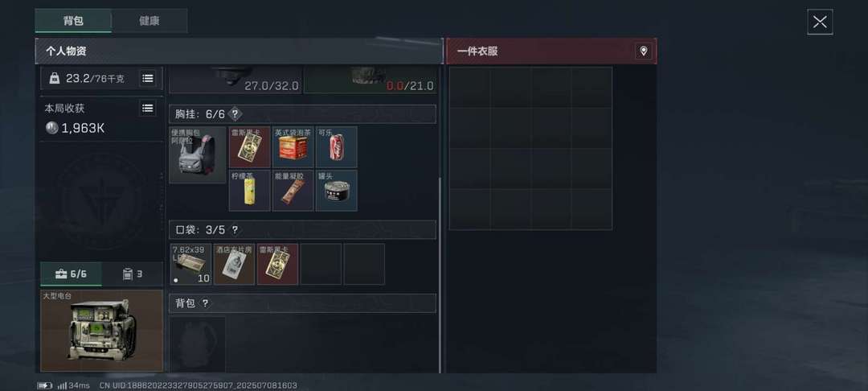Select the safe box 6/6 tab
The width and height of the screenshot is (868, 391).
(x=71, y=274)
